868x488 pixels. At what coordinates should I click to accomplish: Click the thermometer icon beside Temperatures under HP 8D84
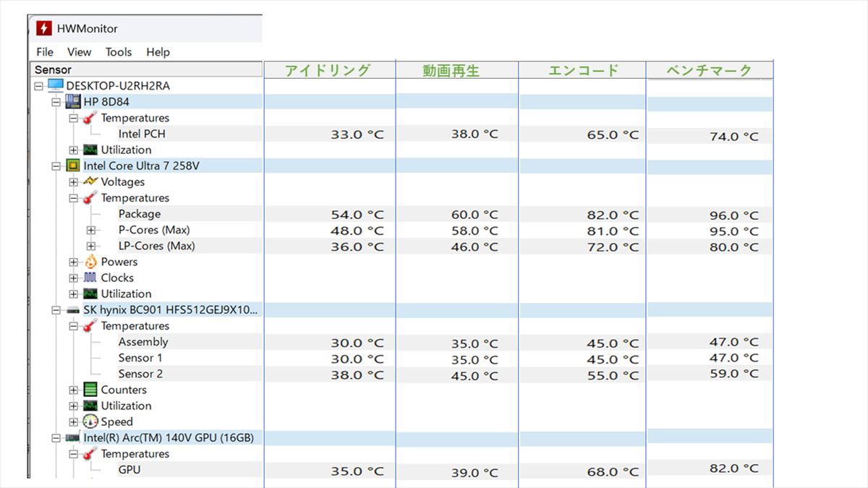pos(90,118)
